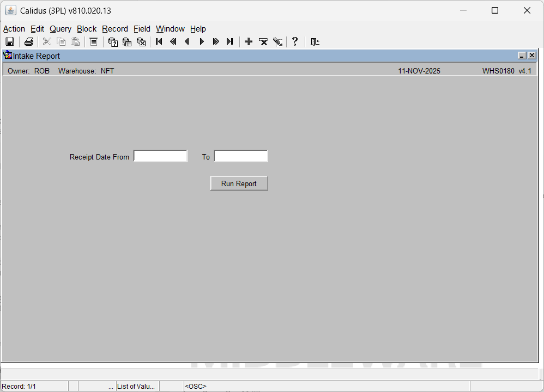Click the Exit door icon
Image resolution: width=544 pixels, height=392 pixels.
click(x=315, y=42)
